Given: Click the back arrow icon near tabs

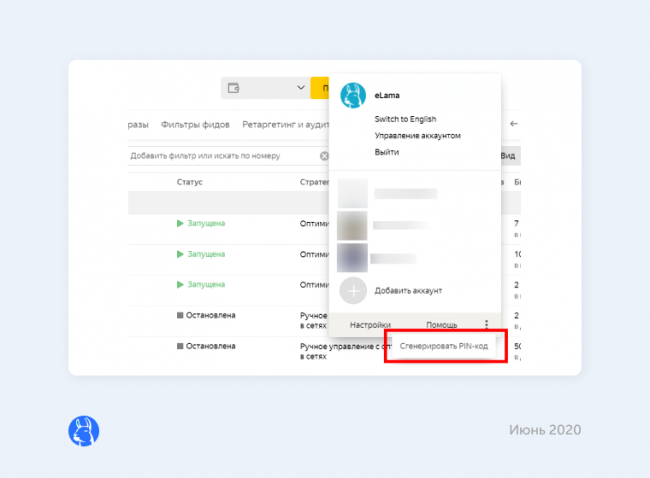Looking at the screenshot, I should point(514,124).
